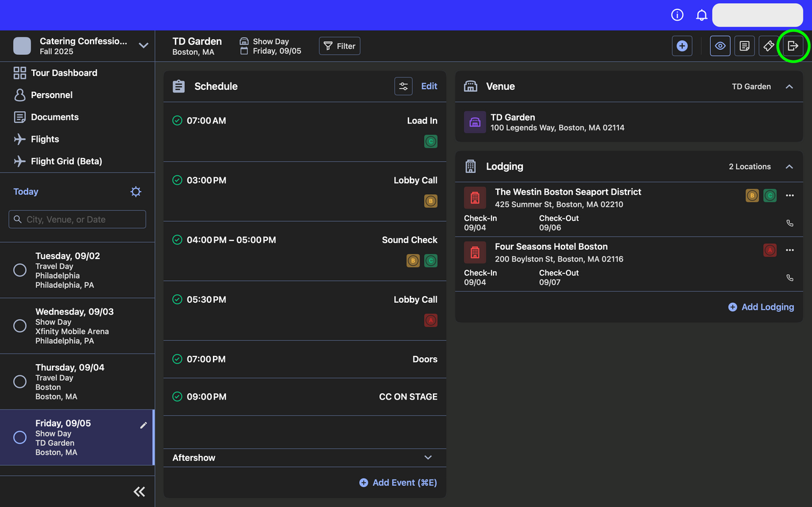Click the blue plus add button in header
Screen dimensions: 812x507
682,46
